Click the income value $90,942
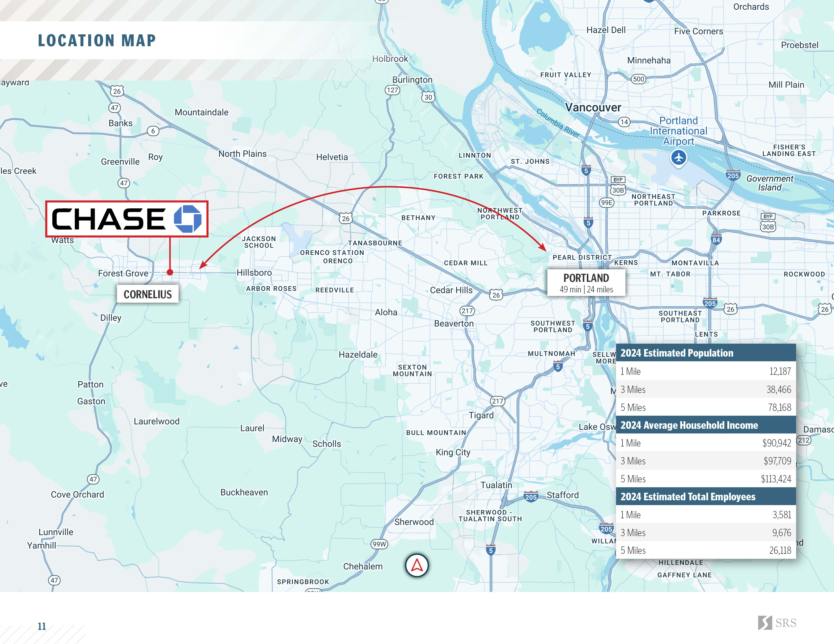The image size is (834, 644). (777, 443)
